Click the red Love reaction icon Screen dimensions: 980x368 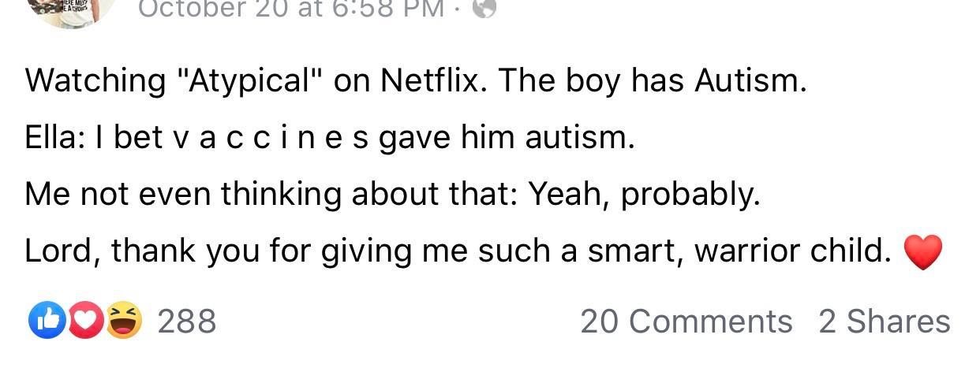84,321
